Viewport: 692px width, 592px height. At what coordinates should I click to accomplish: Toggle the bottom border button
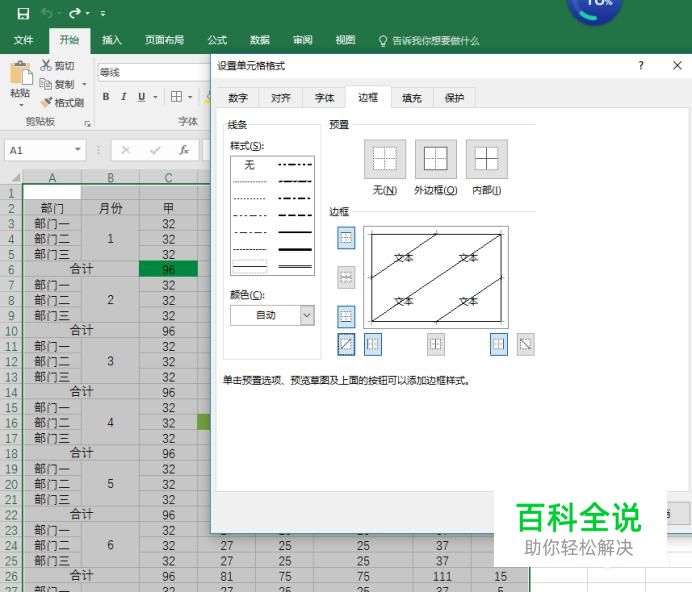[x=346, y=317]
